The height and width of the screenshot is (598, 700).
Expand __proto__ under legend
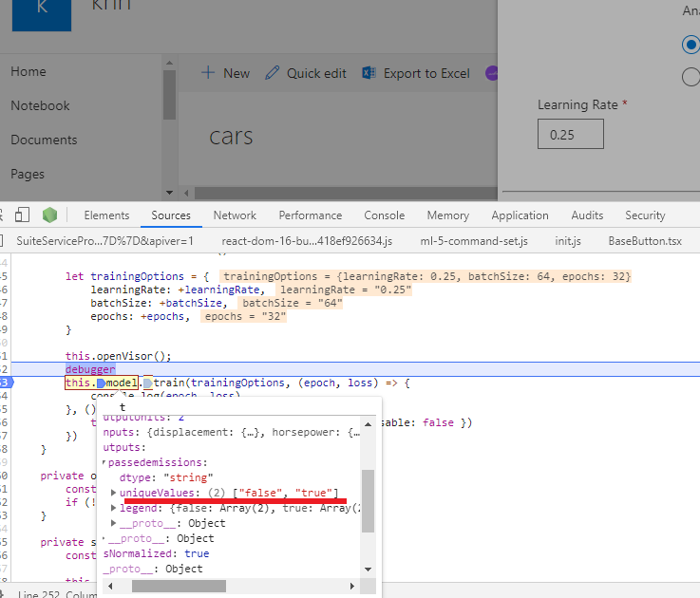114,523
